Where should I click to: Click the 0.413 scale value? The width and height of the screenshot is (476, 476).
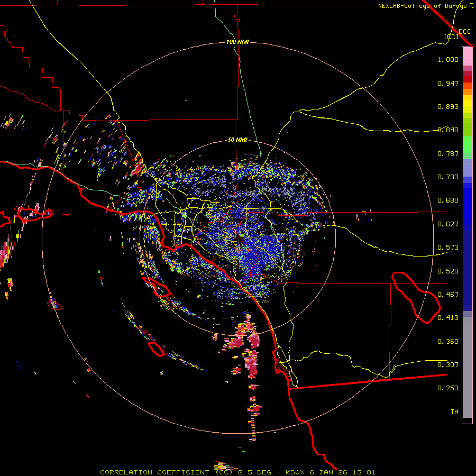448,318
